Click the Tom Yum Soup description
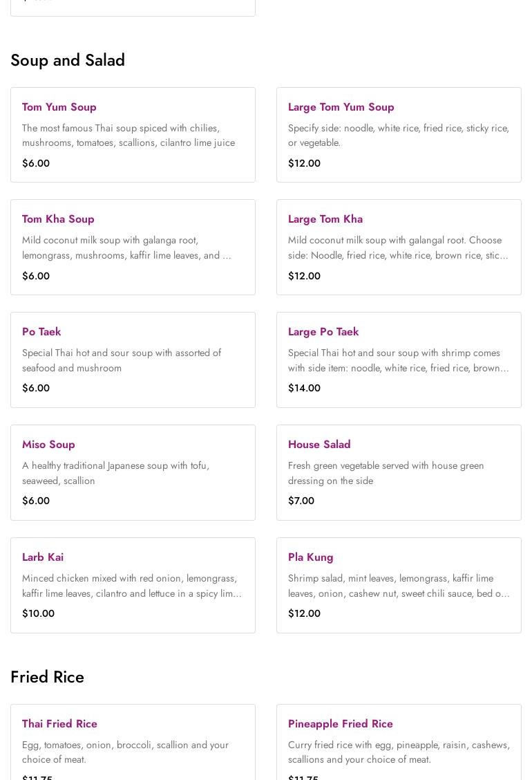The image size is (532, 780). click(128, 136)
